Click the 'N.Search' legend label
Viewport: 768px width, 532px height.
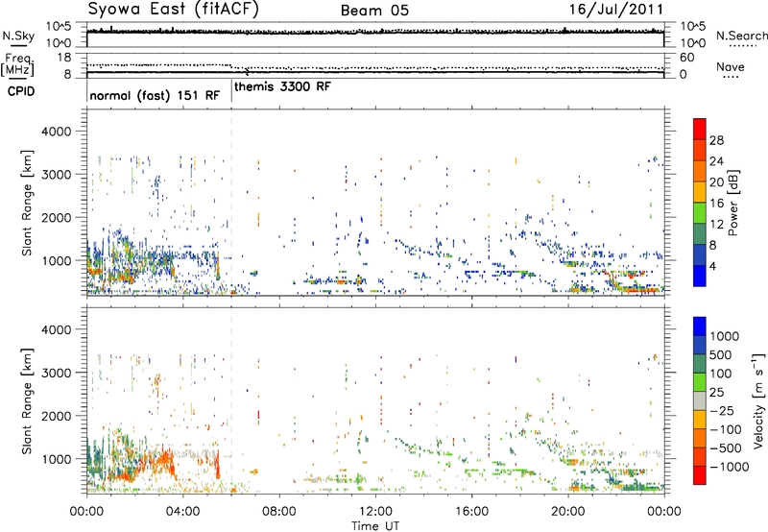click(741, 36)
